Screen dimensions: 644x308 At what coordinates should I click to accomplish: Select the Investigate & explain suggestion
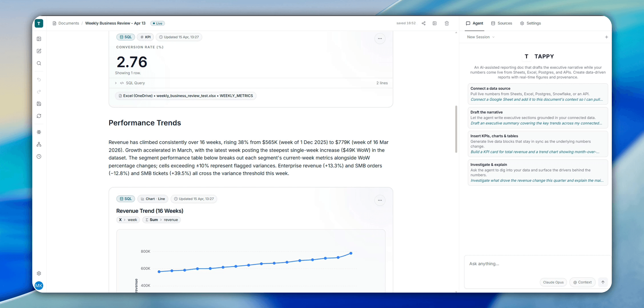[538, 172]
